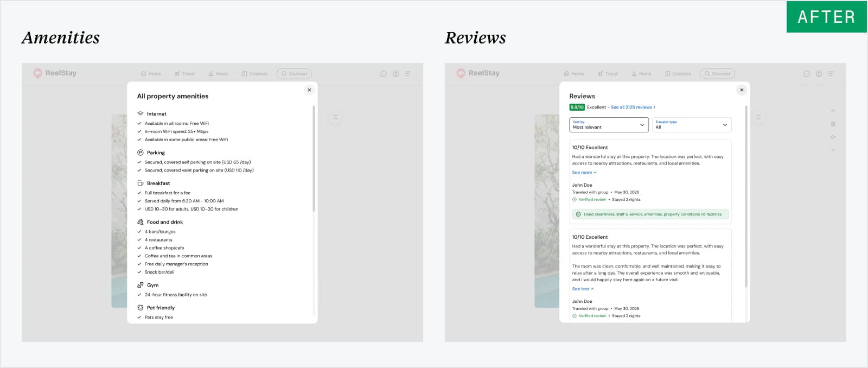Open profile icon in right panel header

click(x=819, y=74)
